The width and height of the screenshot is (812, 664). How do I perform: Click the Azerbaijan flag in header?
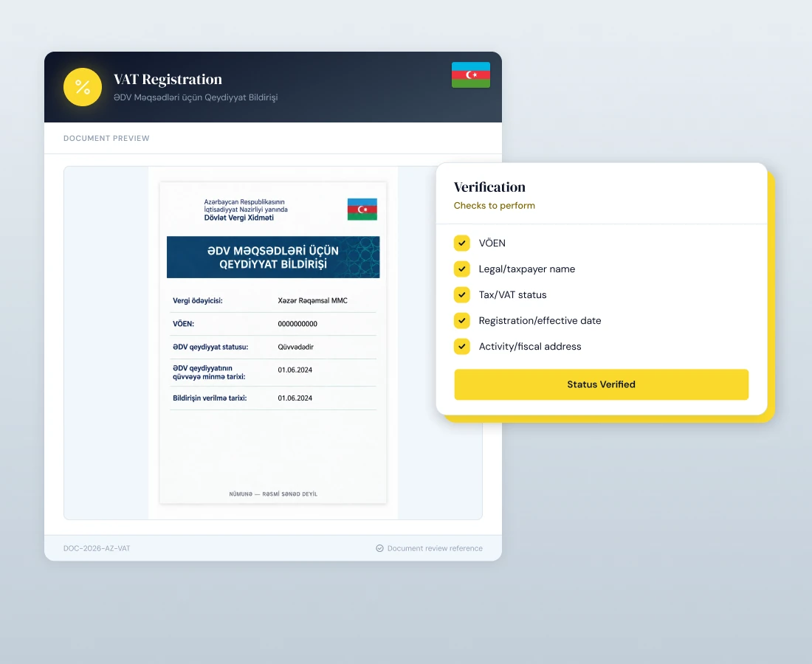click(x=471, y=75)
